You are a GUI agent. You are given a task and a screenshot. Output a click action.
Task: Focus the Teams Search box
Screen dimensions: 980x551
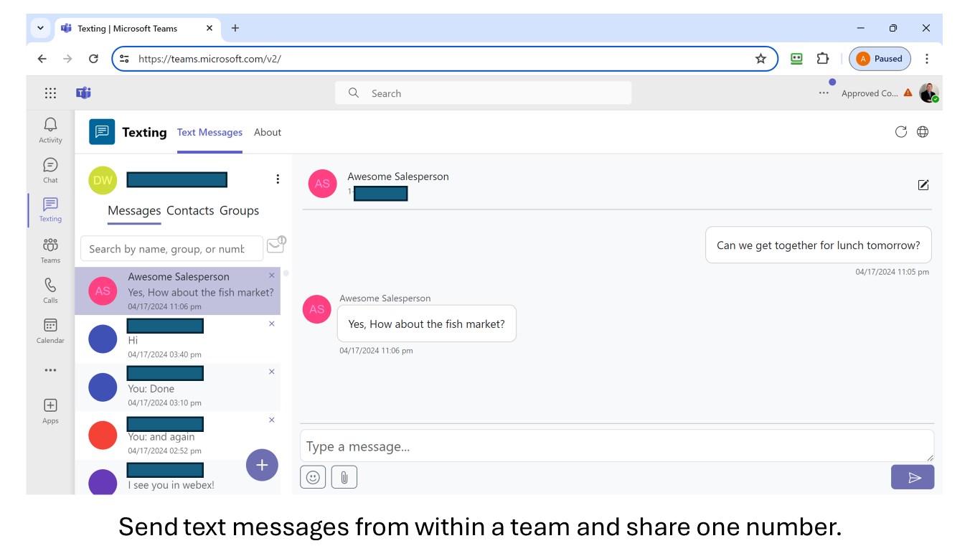(483, 93)
